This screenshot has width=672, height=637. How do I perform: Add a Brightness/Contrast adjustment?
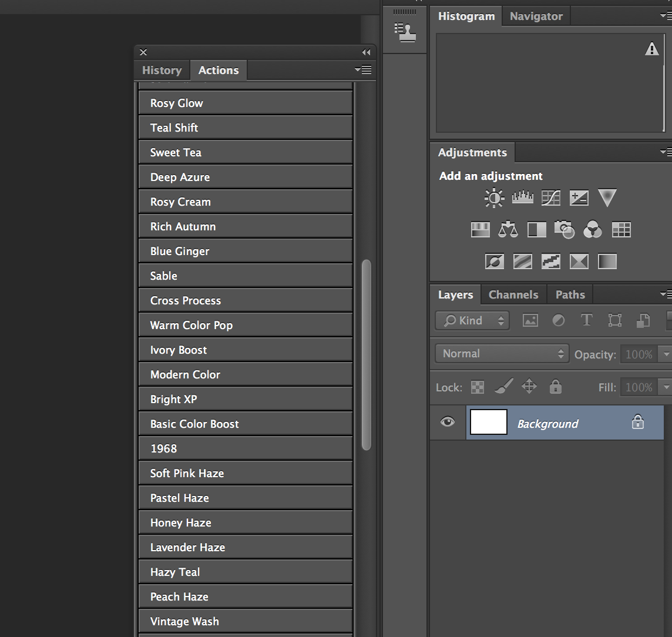(x=494, y=198)
